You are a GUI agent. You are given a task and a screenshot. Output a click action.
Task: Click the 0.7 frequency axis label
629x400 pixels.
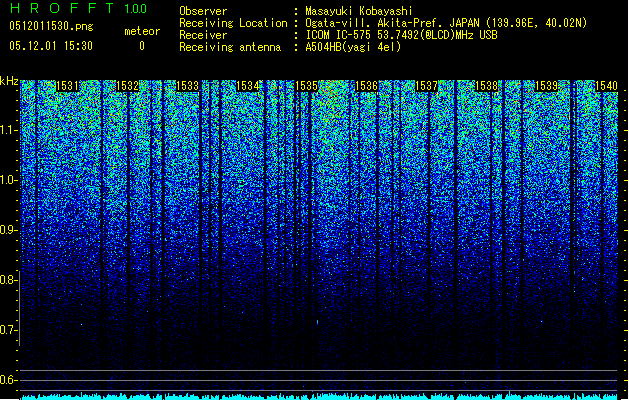pos(8,330)
